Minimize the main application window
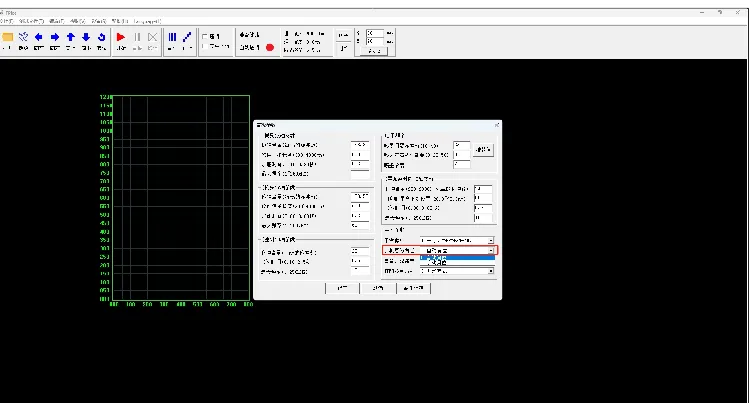Viewport: 749px width, 403px height. [x=702, y=12]
